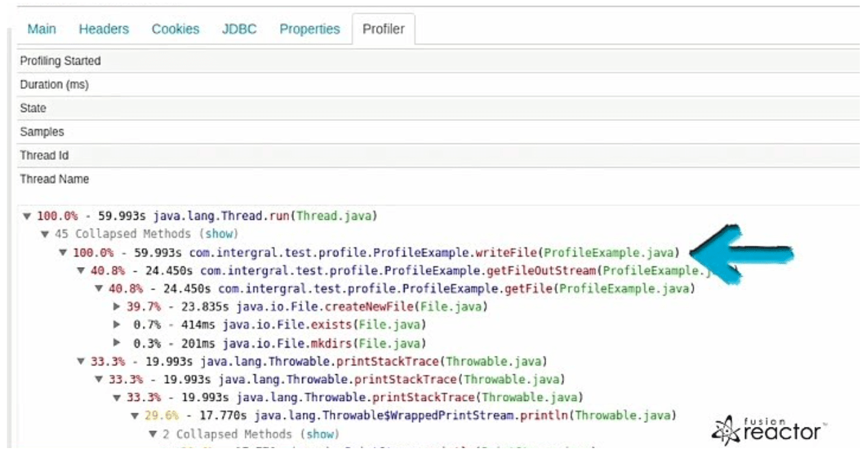Viewport: 868px width, 459px height.
Task: Collapse the ProfileExample.writeFile node
Action: pyautogui.click(x=63, y=253)
